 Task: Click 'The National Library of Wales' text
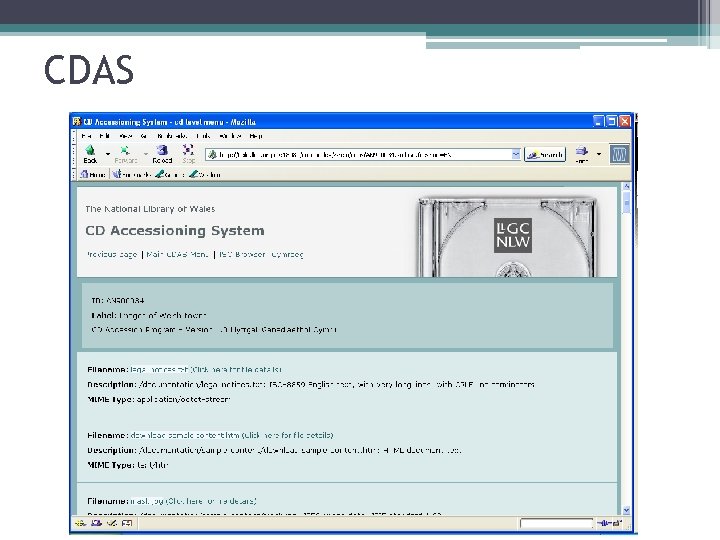150,209
